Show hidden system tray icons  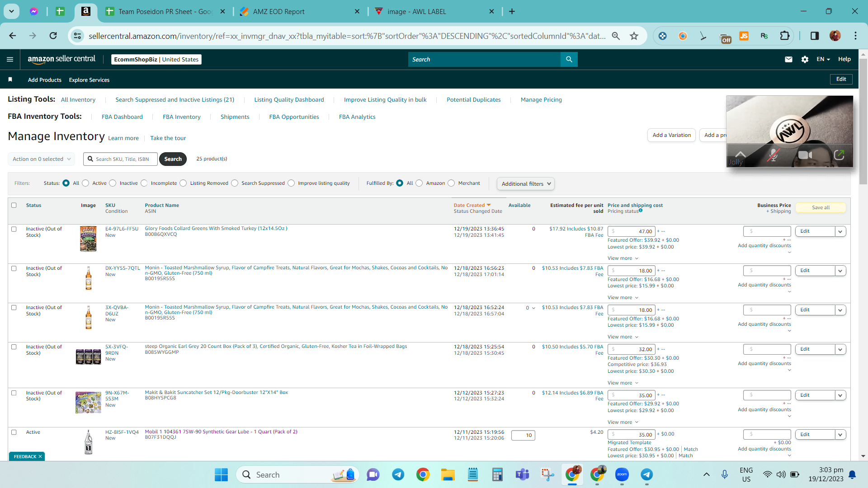pos(706,474)
